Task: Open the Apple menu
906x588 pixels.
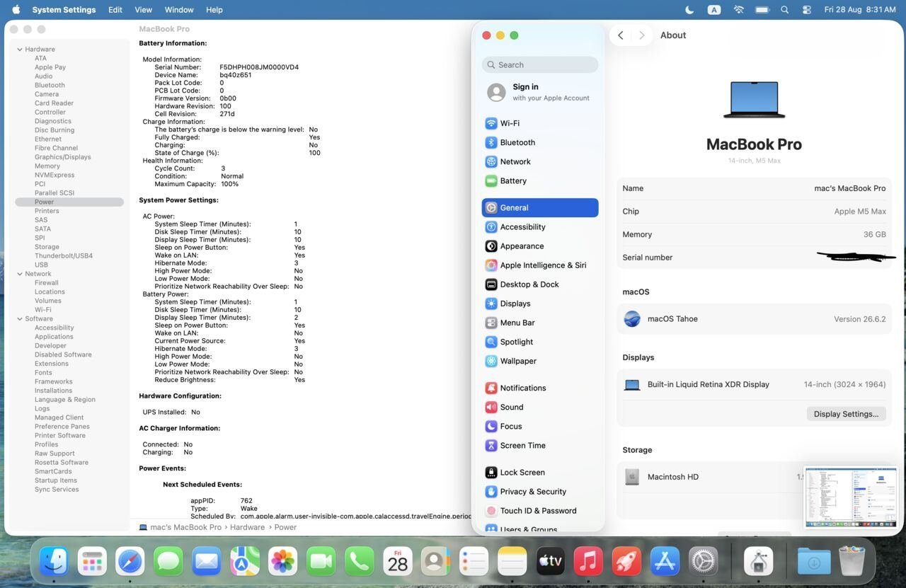Action: coord(16,10)
